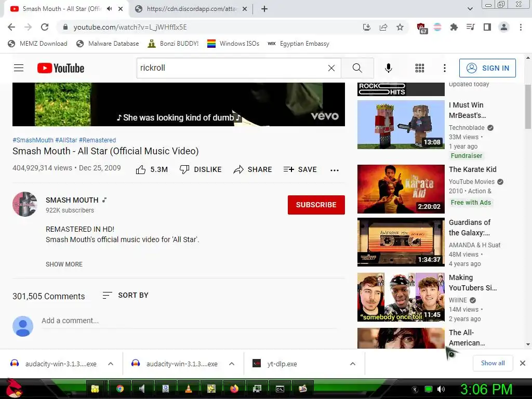Expand options for second audacity-win download
This screenshot has height=399, width=532.
click(x=232, y=364)
